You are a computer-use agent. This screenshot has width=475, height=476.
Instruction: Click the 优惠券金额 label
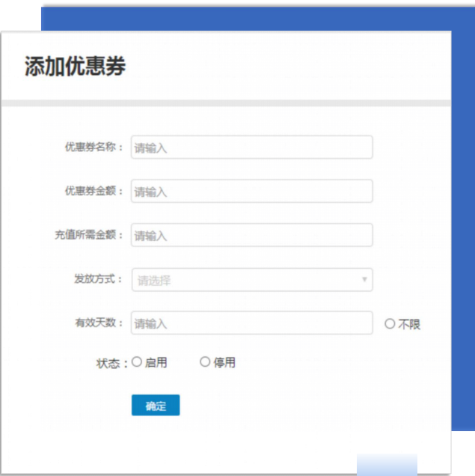click(94, 191)
